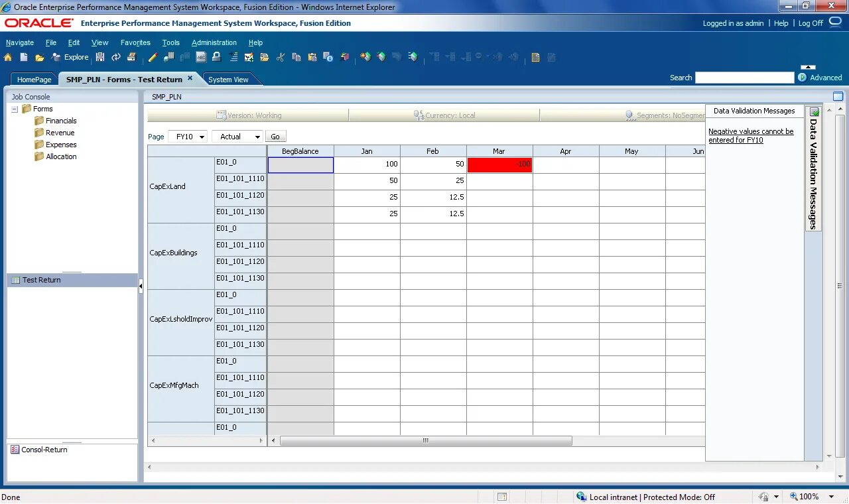Screen dimensions: 849x504
Task: Open the Administration menu
Action: (x=214, y=42)
